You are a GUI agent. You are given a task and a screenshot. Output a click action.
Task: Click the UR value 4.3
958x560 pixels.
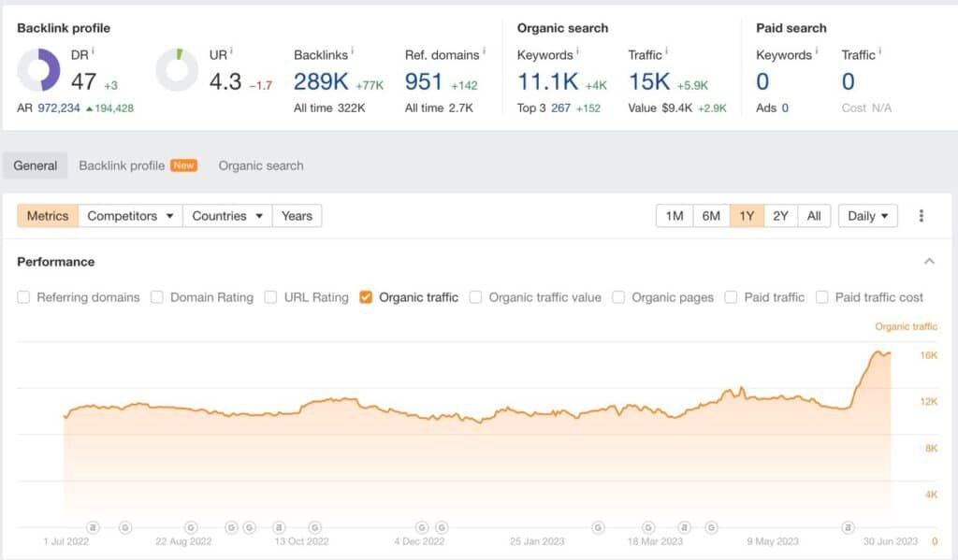click(225, 81)
